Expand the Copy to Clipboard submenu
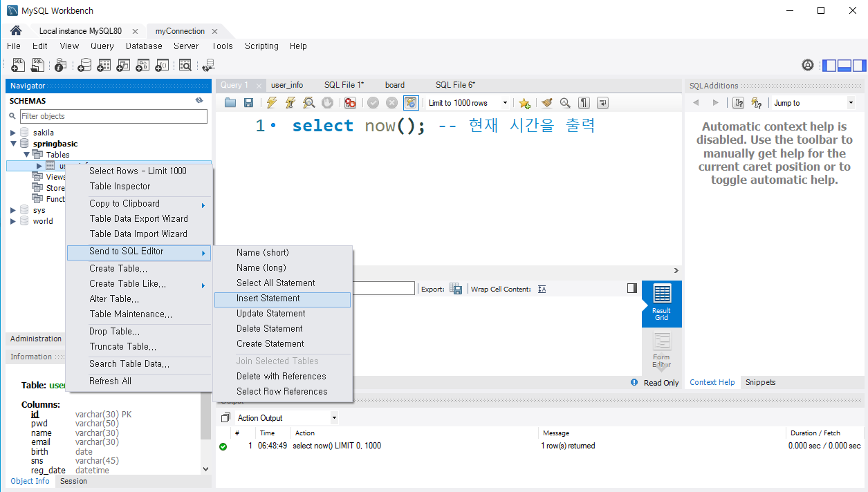The width and height of the screenshot is (868, 492). 139,204
